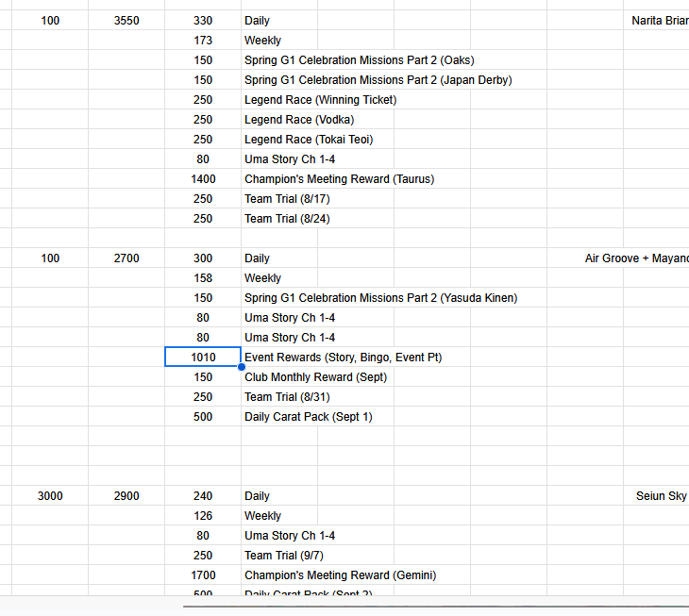Select the 80 cell beside Taurus-section Uma Story
689x616 pixels.
tap(203, 159)
